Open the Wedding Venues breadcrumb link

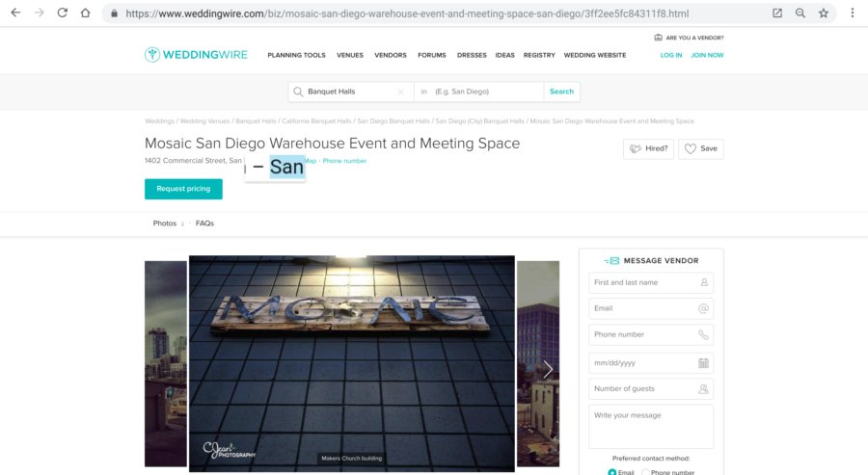(x=204, y=121)
